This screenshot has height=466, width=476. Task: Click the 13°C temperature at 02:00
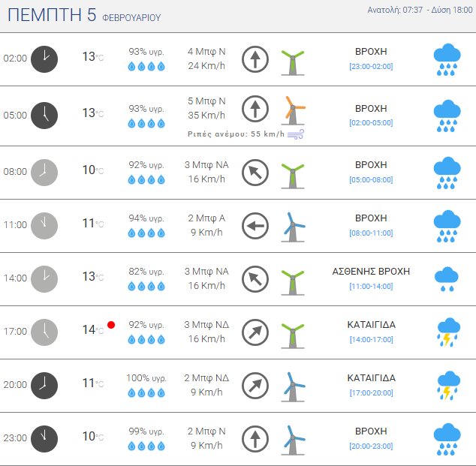pos(92,57)
